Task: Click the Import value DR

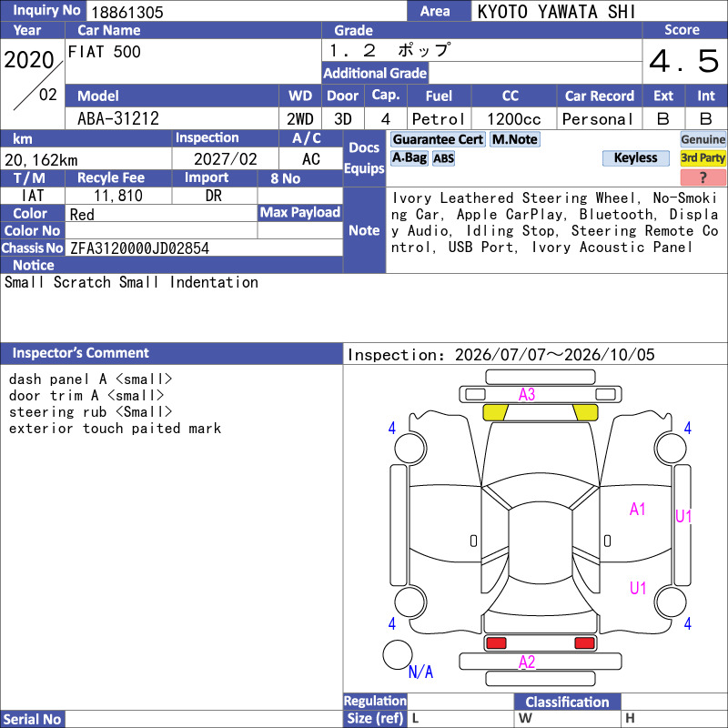Action: click(x=214, y=196)
